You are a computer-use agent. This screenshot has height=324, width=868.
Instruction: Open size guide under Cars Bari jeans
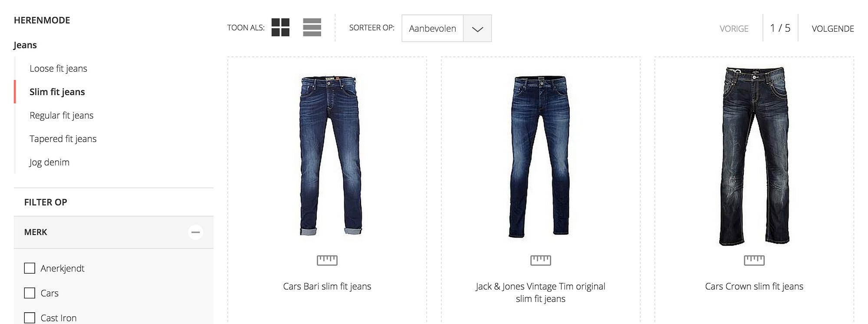tap(327, 260)
